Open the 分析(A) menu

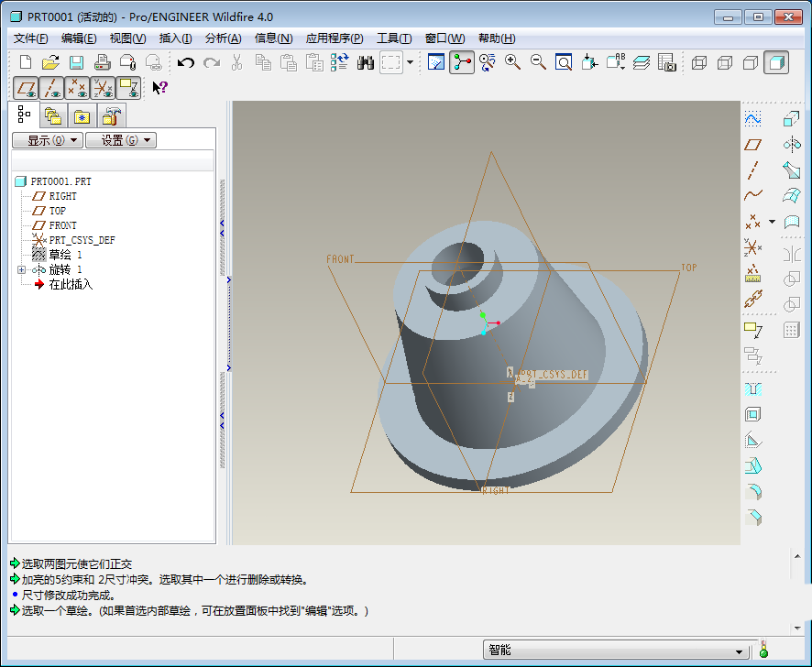pyautogui.click(x=224, y=38)
